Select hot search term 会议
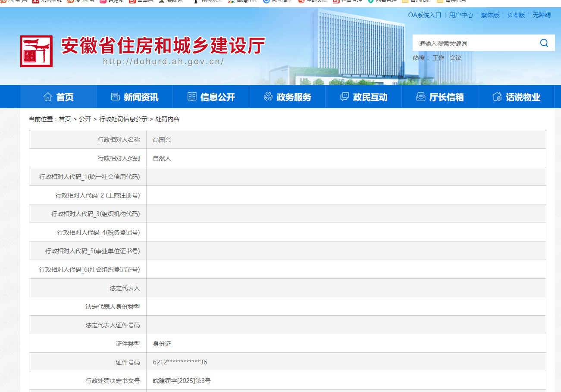561x392 pixels. (x=455, y=58)
